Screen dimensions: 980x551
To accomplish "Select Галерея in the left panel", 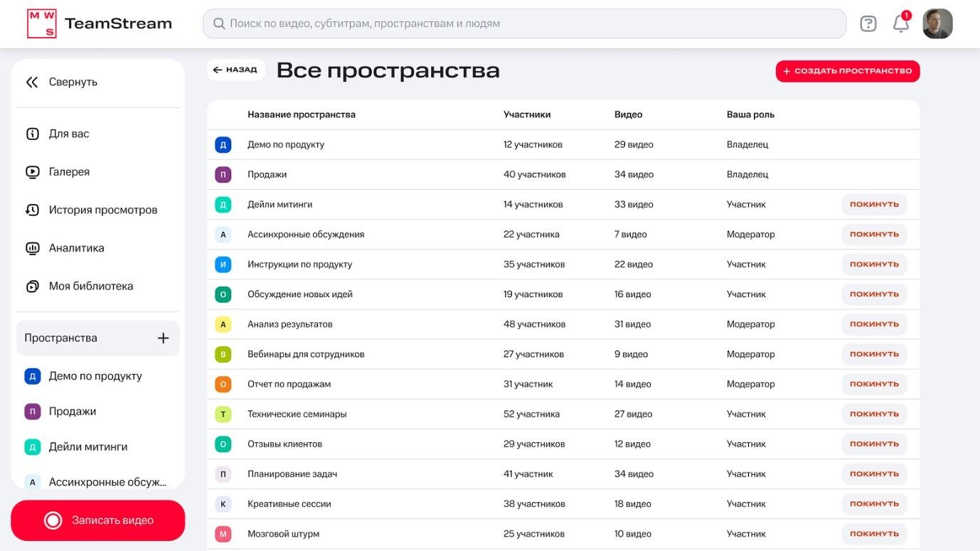I will [69, 171].
